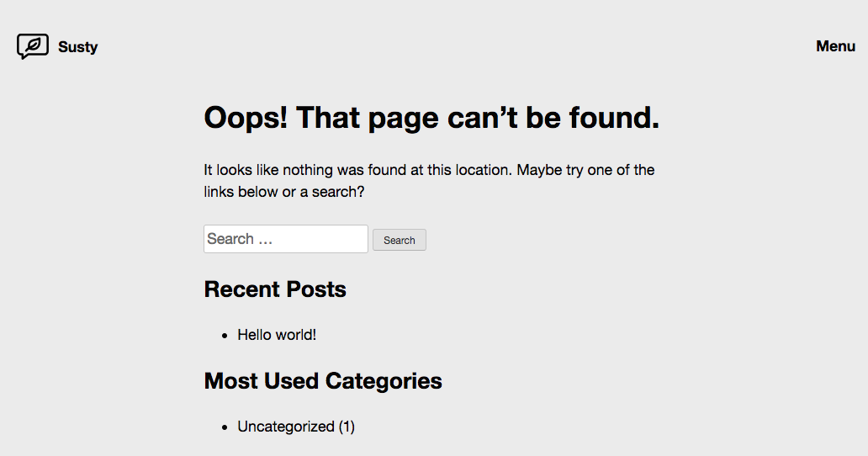Click the (1) post count

pyautogui.click(x=347, y=427)
